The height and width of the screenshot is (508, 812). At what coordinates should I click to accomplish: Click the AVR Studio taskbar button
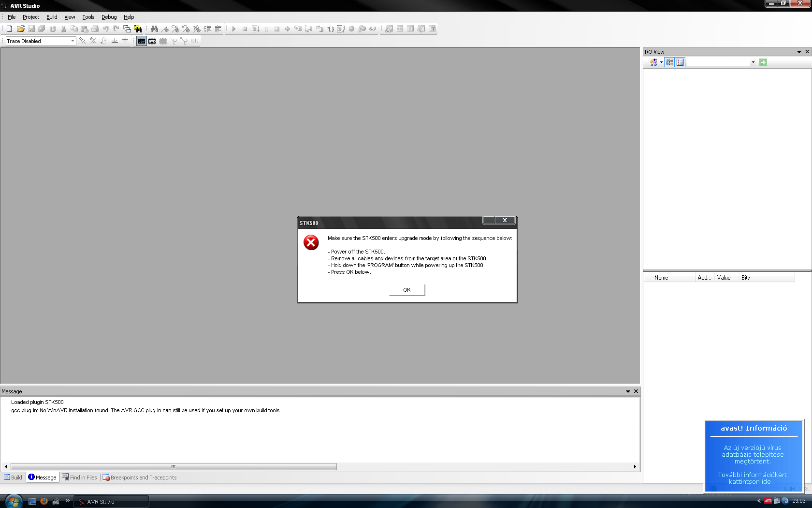(x=111, y=501)
